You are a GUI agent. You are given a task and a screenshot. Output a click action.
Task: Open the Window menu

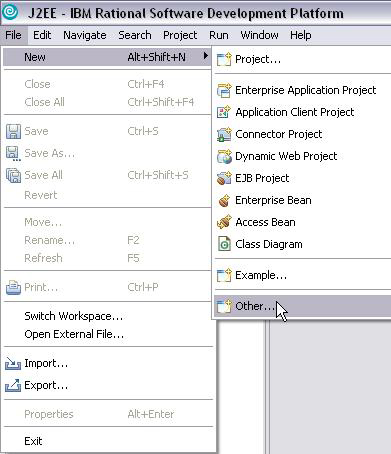pyautogui.click(x=259, y=35)
